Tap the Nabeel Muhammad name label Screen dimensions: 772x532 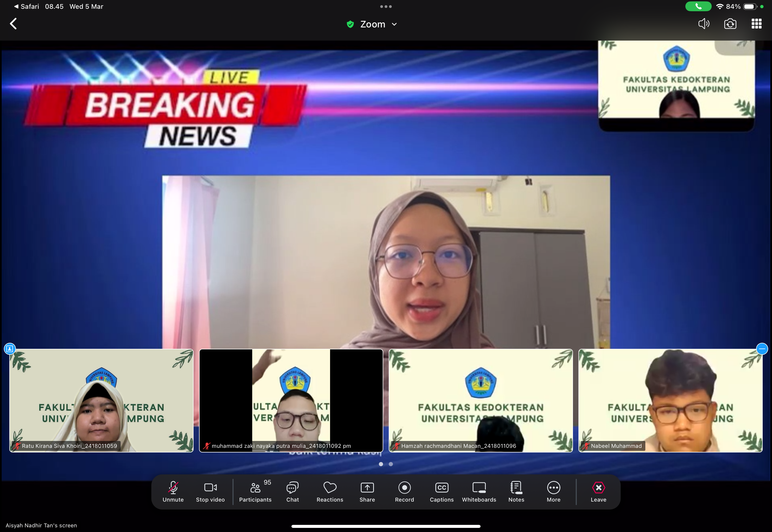coord(612,446)
